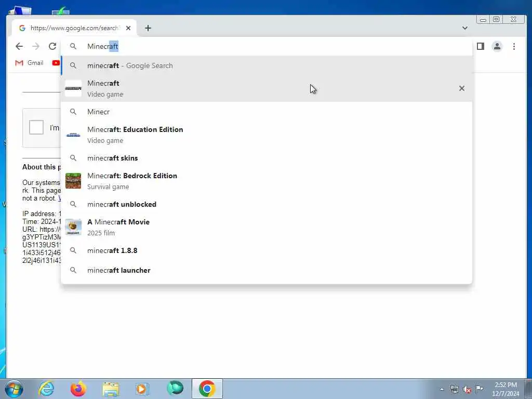Launch Internet Explorer from the taskbar

click(46, 389)
